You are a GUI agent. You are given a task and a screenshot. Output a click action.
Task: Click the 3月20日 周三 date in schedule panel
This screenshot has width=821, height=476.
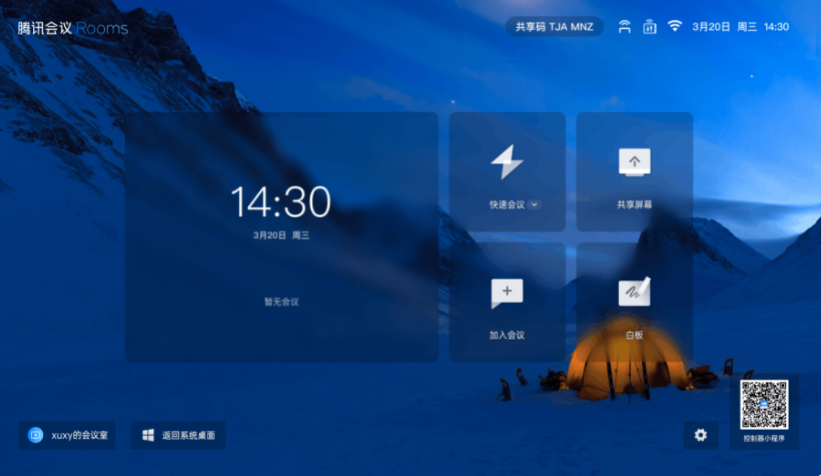tap(281, 235)
